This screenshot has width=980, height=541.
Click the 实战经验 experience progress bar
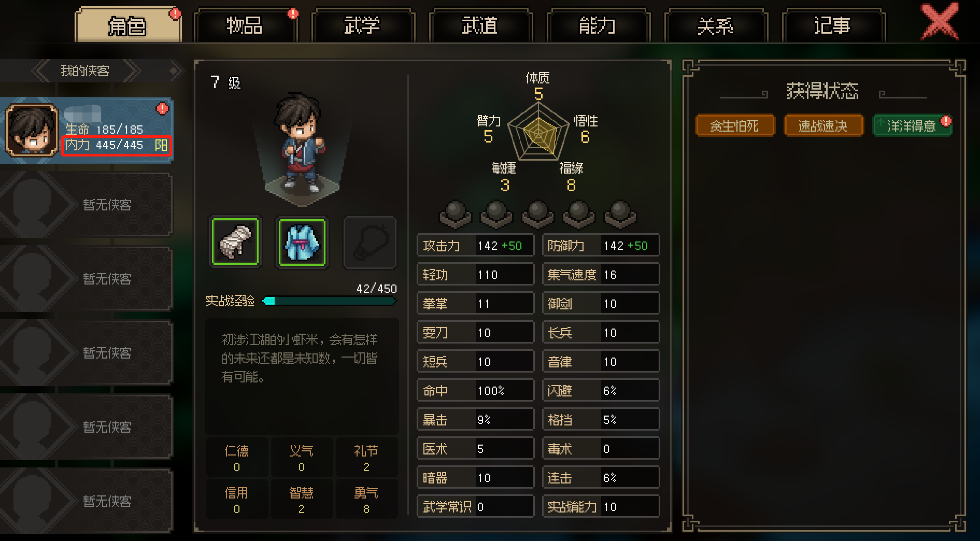[330, 301]
